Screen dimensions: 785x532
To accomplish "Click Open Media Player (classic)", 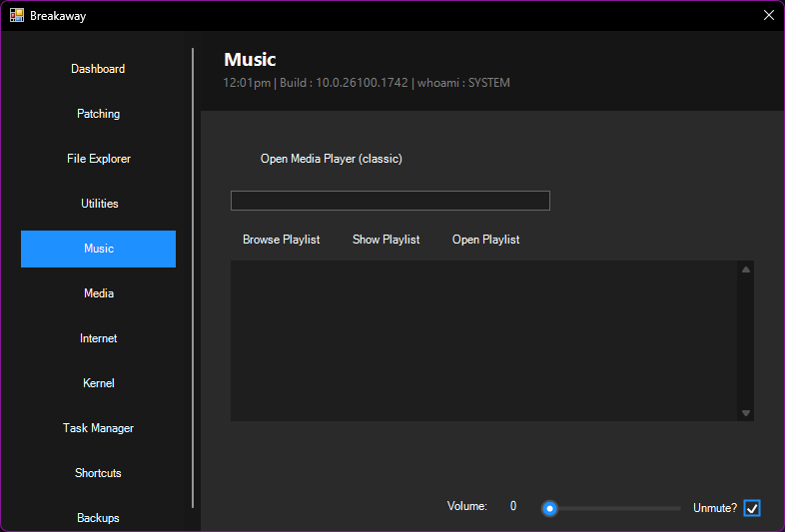I will click(331, 159).
